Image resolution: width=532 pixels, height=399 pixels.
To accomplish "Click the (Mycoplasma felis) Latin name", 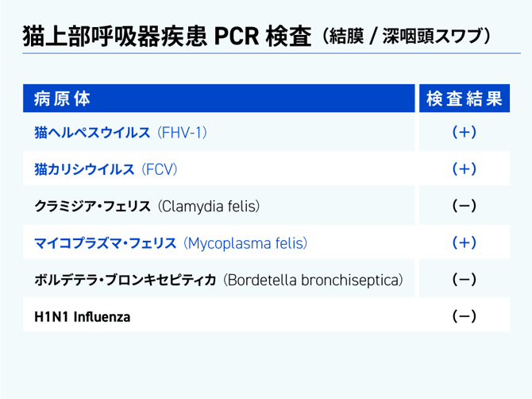I will [245, 243].
